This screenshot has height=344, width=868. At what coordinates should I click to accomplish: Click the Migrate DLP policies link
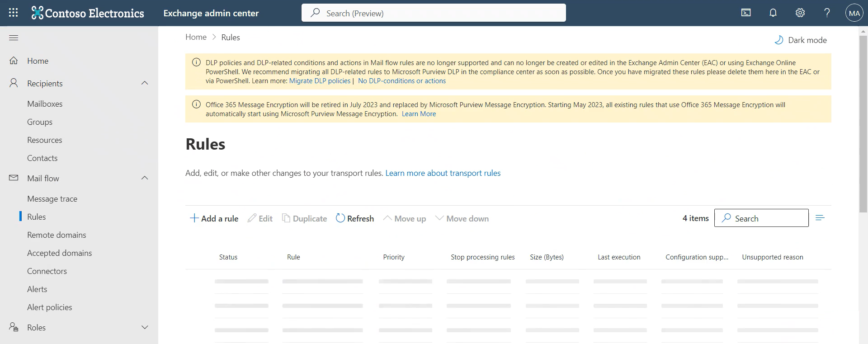[320, 81]
